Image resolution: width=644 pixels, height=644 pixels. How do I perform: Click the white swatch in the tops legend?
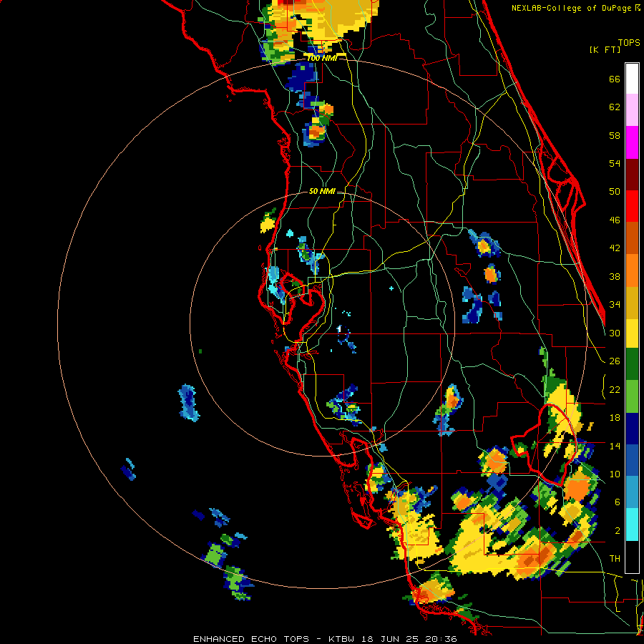[632, 79]
